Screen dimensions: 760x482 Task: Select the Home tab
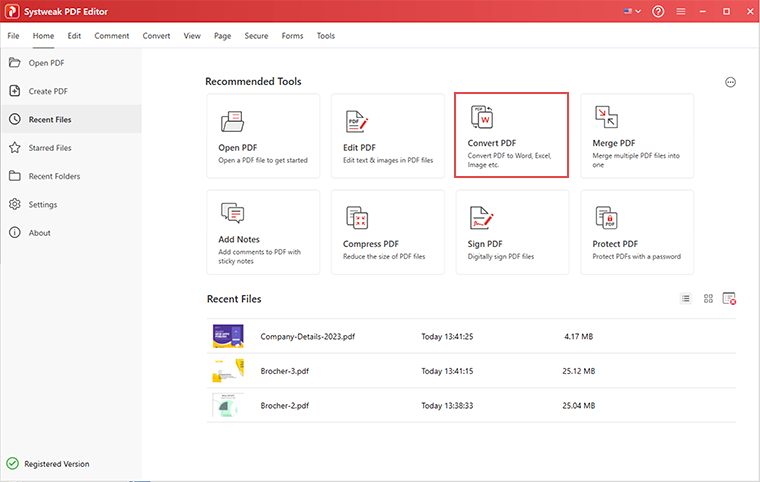43,36
